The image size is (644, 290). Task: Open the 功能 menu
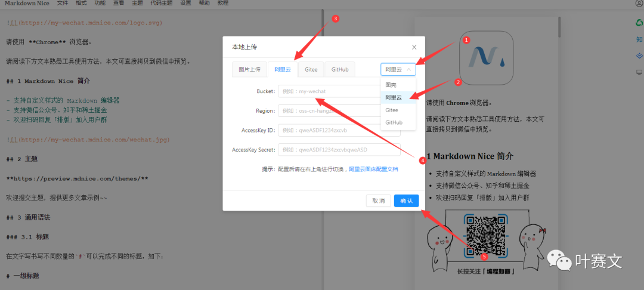[100, 4]
